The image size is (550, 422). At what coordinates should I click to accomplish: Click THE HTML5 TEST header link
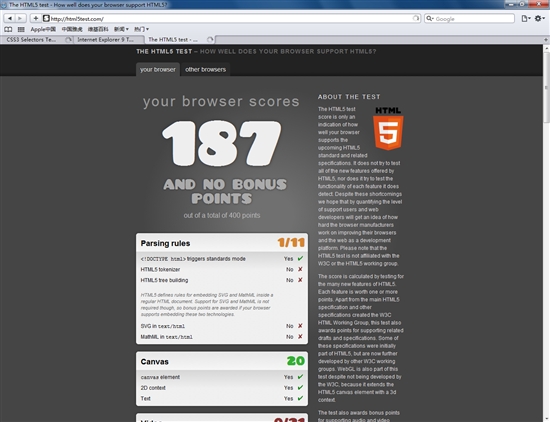coord(164,52)
